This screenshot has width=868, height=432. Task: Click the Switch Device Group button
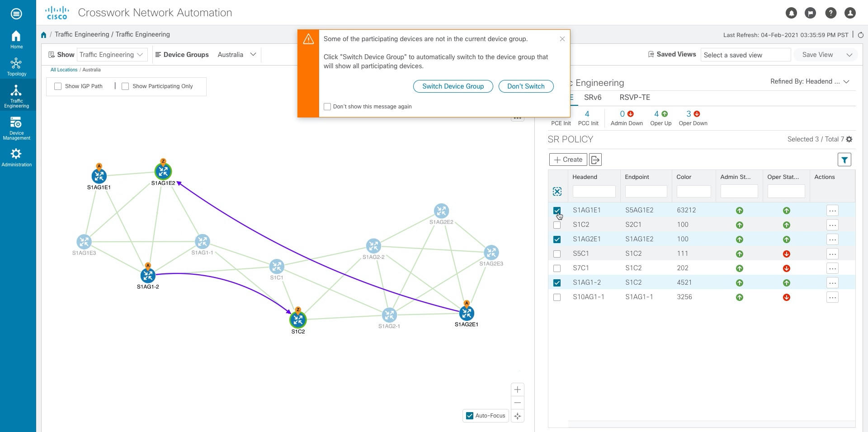click(453, 86)
